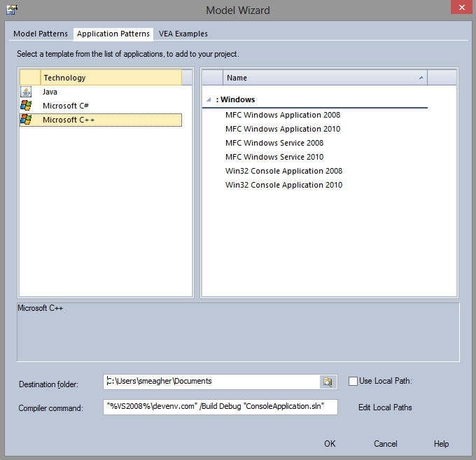
Task: Click the destination folder browse icon
Action: pyautogui.click(x=327, y=382)
